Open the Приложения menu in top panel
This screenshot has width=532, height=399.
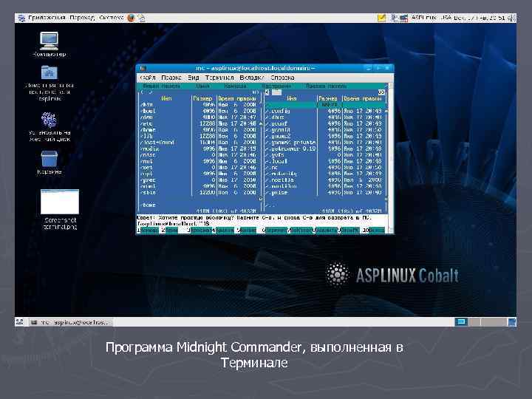tap(47, 18)
